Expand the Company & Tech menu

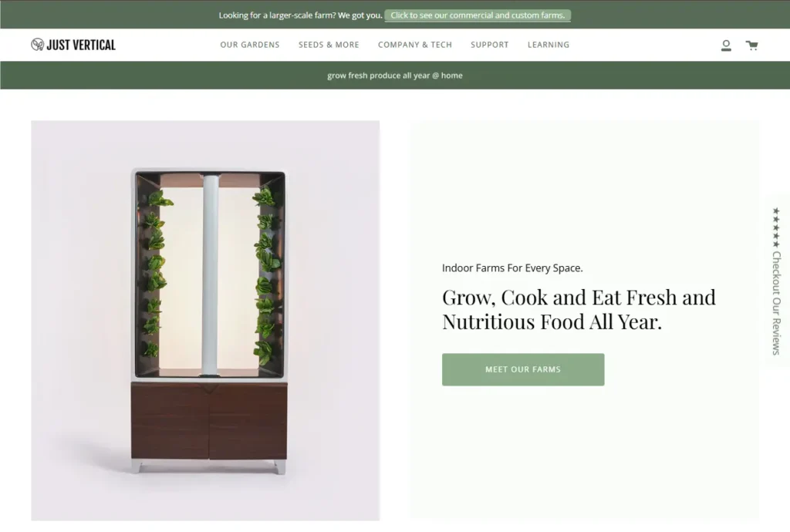coord(415,45)
